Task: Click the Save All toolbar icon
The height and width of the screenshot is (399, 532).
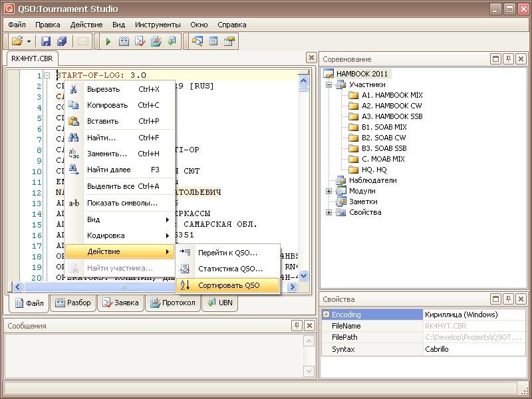Action: pyautogui.click(x=61, y=41)
